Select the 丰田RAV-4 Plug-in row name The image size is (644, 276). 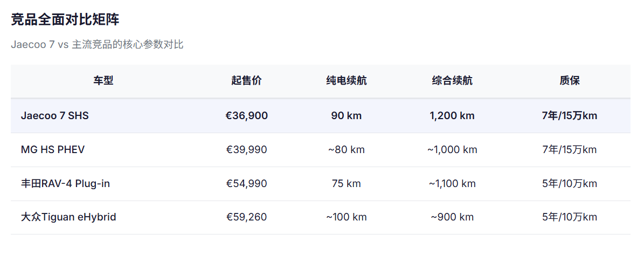[65, 183]
